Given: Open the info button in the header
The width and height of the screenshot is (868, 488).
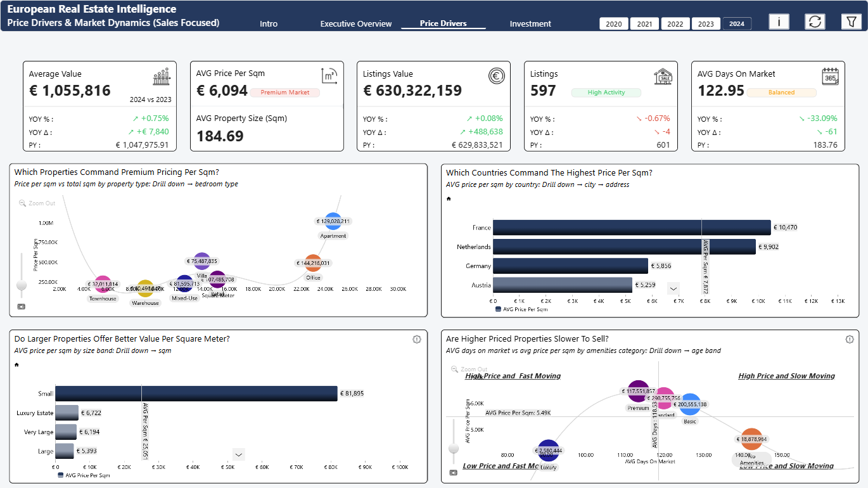Looking at the screenshot, I should coord(779,22).
